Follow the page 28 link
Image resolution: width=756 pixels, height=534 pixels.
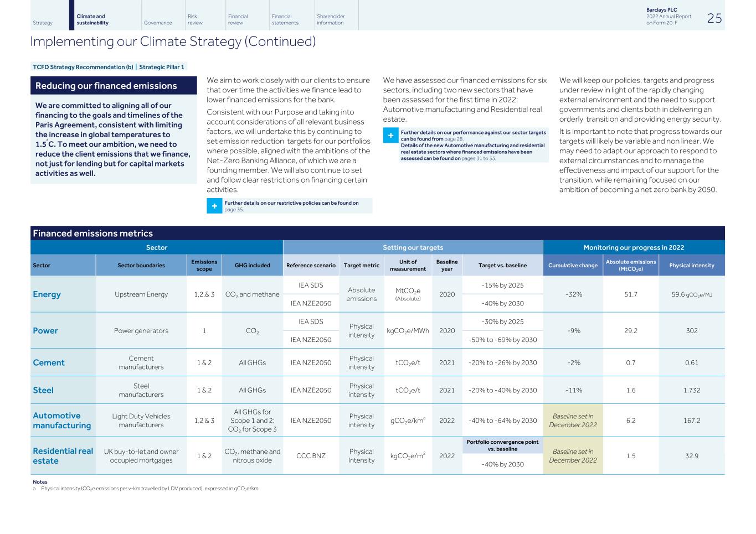click(454, 139)
